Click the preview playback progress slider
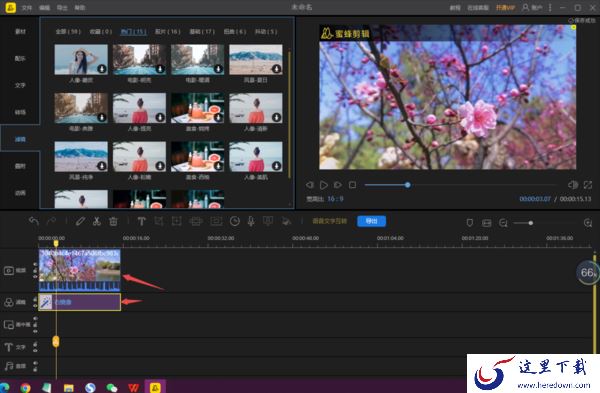This screenshot has width=600, height=393. [x=460, y=185]
